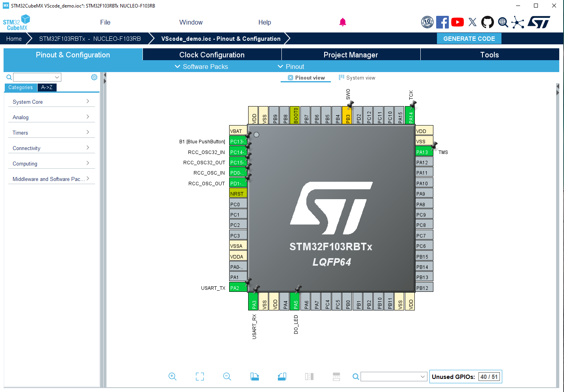This screenshot has width=564, height=392.
Task: Click pin PA2 labeled USART_TX
Action: click(238, 287)
